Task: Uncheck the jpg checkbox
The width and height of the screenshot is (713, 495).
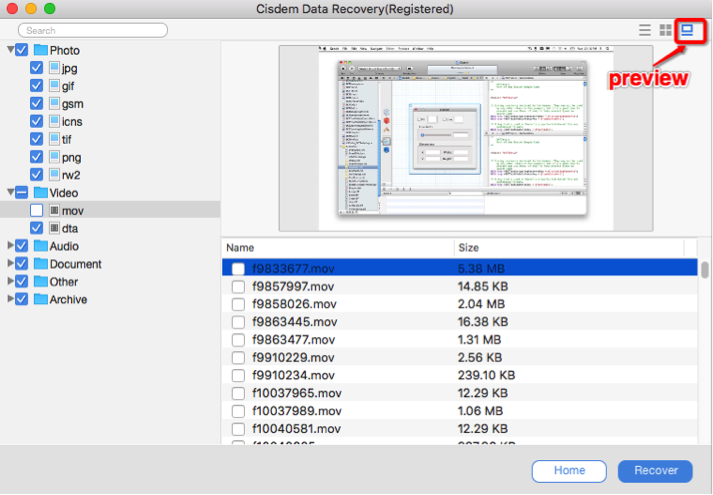Action: (x=36, y=68)
